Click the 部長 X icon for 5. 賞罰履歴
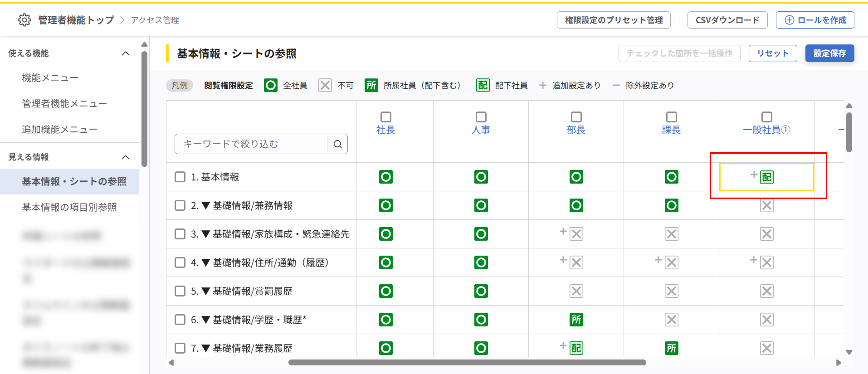The image size is (868, 374). pos(576,291)
